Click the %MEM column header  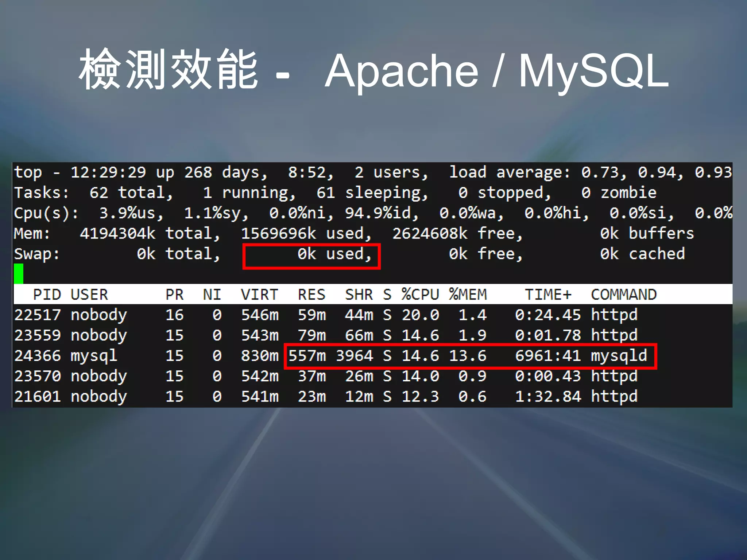coord(468,295)
